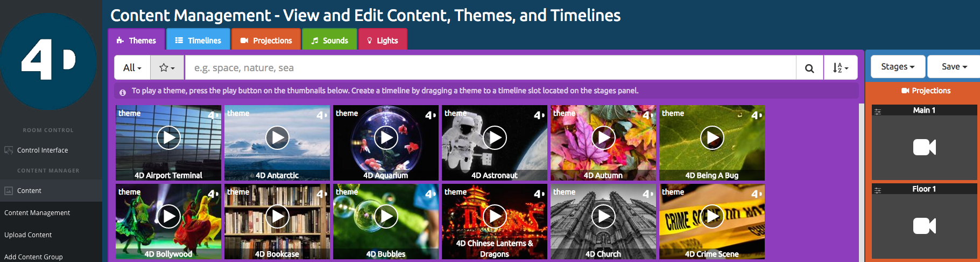Open the Save dropdown menu
The image size is (980, 262).
[x=954, y=67]
